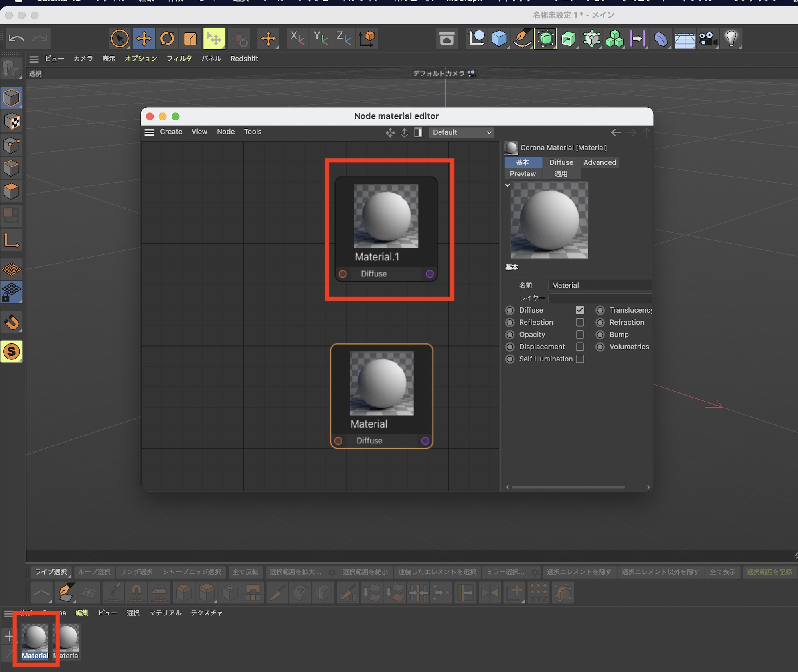Add a Cube primitive from toolbar
The height and width of the screenshot is (672, 798).
499,39
